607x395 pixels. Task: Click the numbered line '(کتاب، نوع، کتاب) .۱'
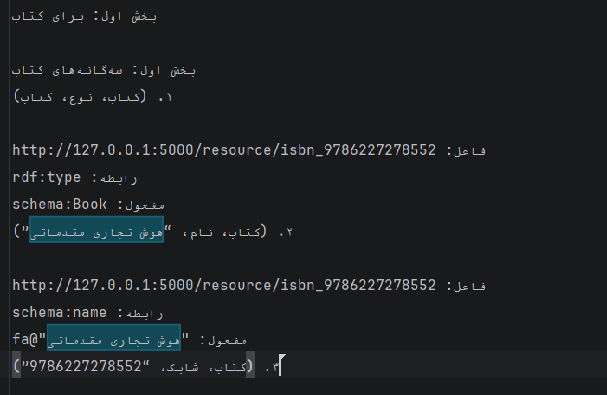(x=93, y=97)
